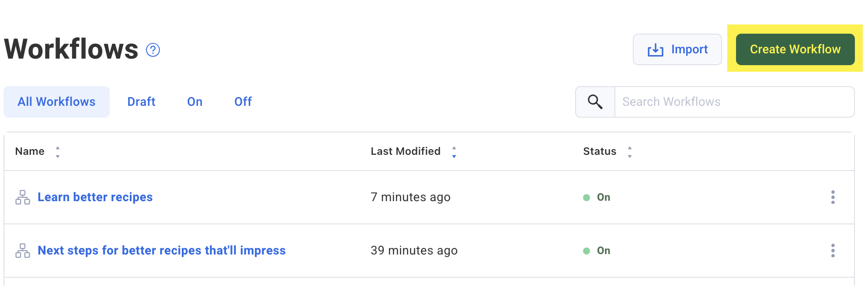Click the workflow icon beside Next steps workflow
The height and width of the screenshot is (286, 868).
pyautogui.click(x=23, y=251)
